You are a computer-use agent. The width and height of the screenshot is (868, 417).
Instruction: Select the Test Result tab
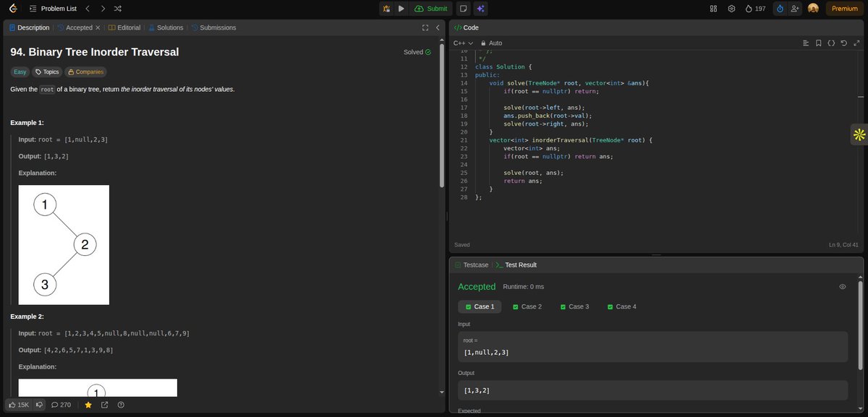click(516, 265)
